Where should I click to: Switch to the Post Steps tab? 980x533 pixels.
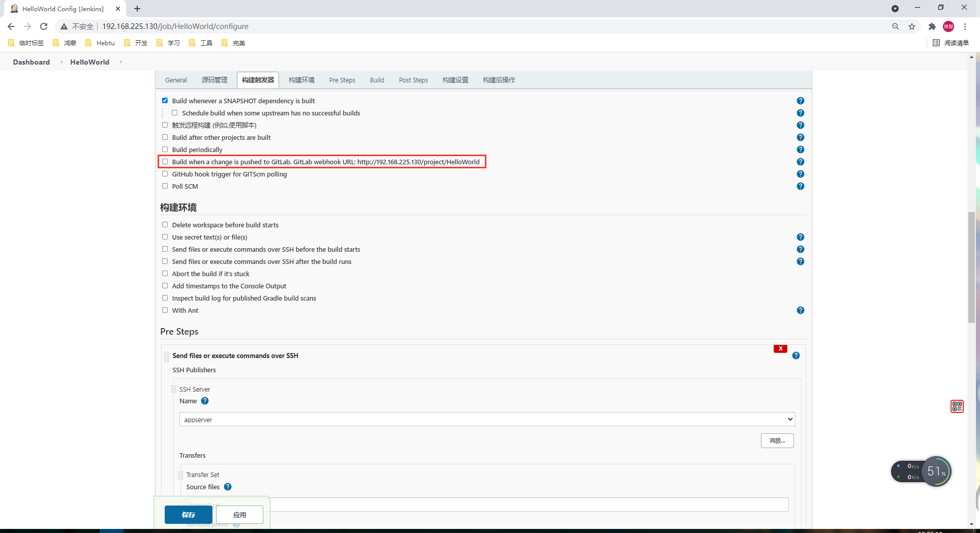(x=413, y=80)
